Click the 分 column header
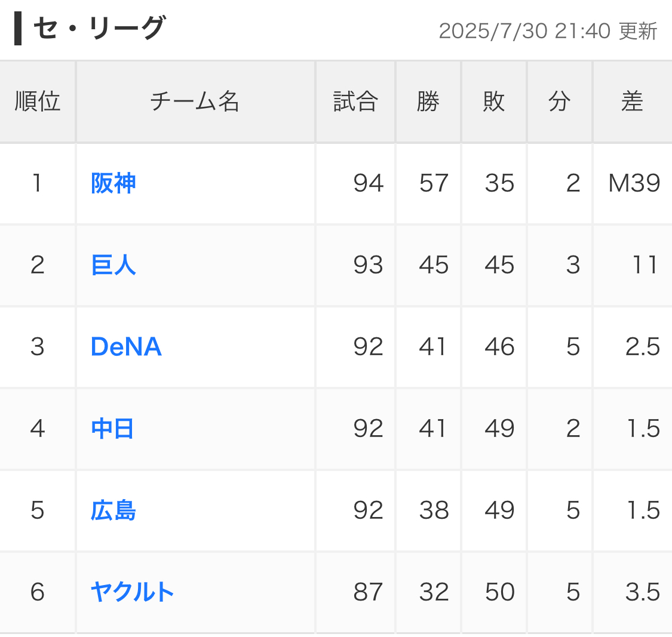The width and height of the screenshot is (672, 637). click(x=559, y=101)
